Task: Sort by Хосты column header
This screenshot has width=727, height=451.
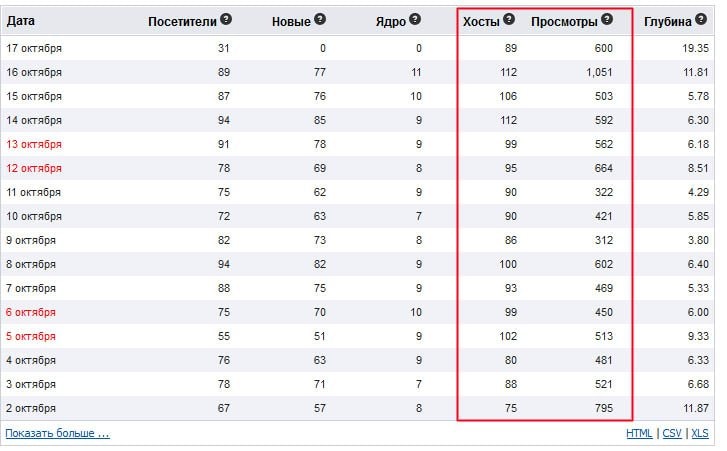Action: click(481, 20)
